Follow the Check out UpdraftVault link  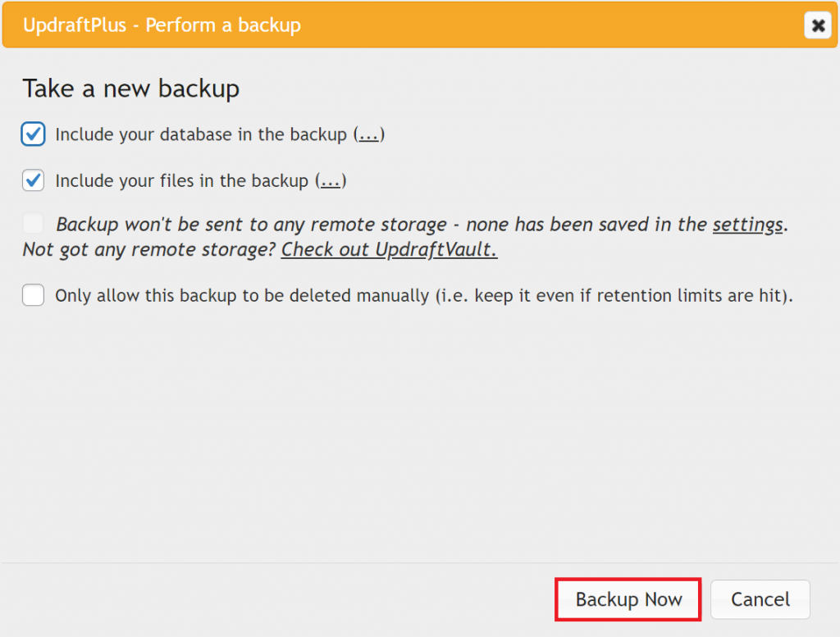click(x=389, y=249)
